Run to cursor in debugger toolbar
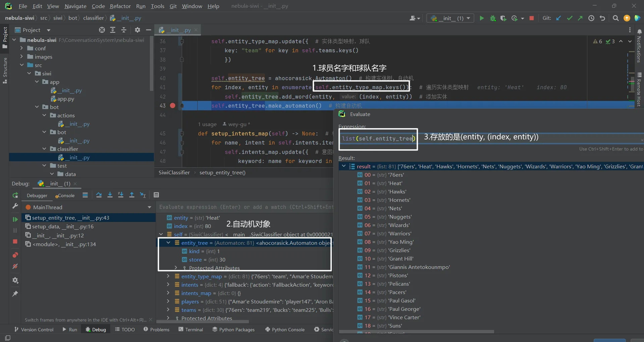Image resolution: width=644 pixels, height=342 pixels. coord(143,195)
